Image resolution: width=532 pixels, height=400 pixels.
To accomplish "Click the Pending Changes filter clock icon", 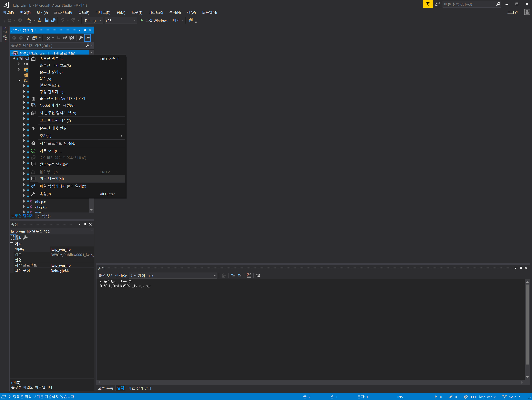I will click(48, 38).
